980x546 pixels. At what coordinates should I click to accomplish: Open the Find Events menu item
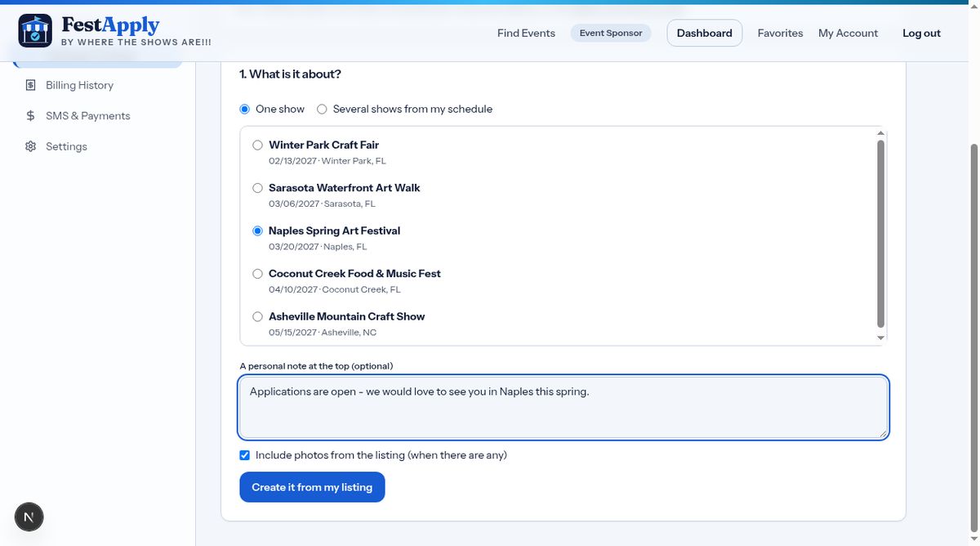(x=526, y=34)
